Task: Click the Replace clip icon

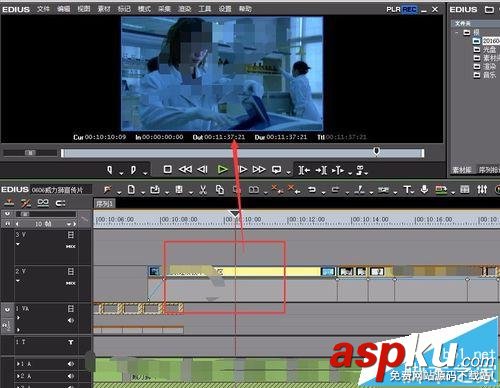Action: (254, 190)
